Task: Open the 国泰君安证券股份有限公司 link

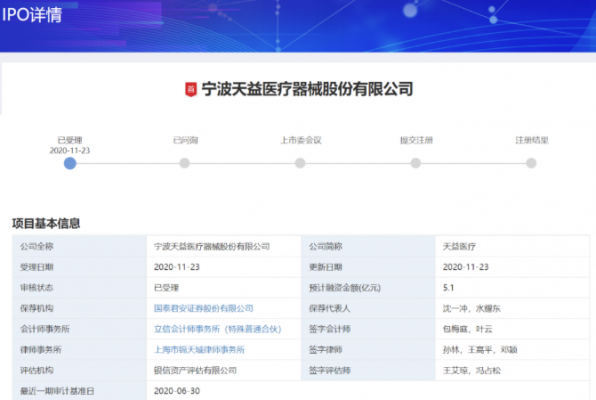Action: point(204,308)
